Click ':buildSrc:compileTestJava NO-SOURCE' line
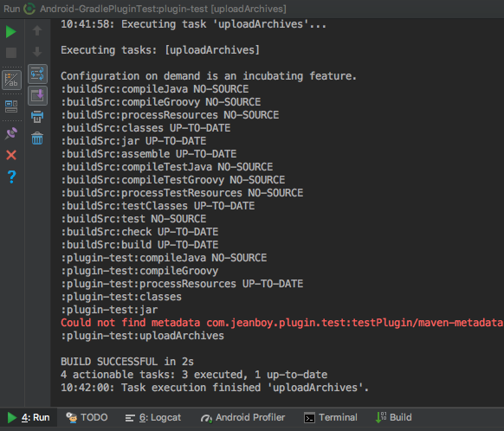504x431 pixels. point(167,167)
